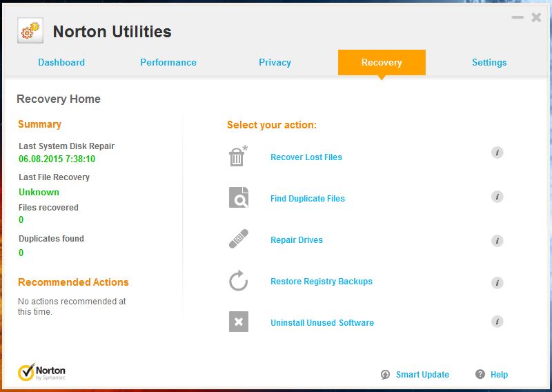Select the Recovery tab
The height and width of the screenshot is (392, 552).
[382, 62]
